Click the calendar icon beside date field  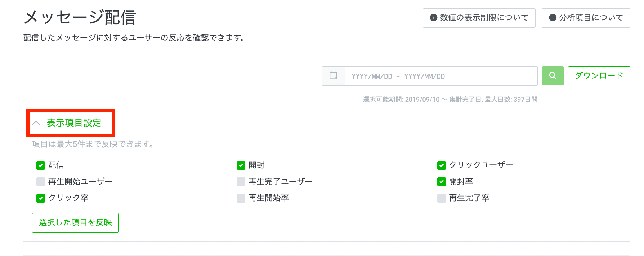[x=334, y=76]
